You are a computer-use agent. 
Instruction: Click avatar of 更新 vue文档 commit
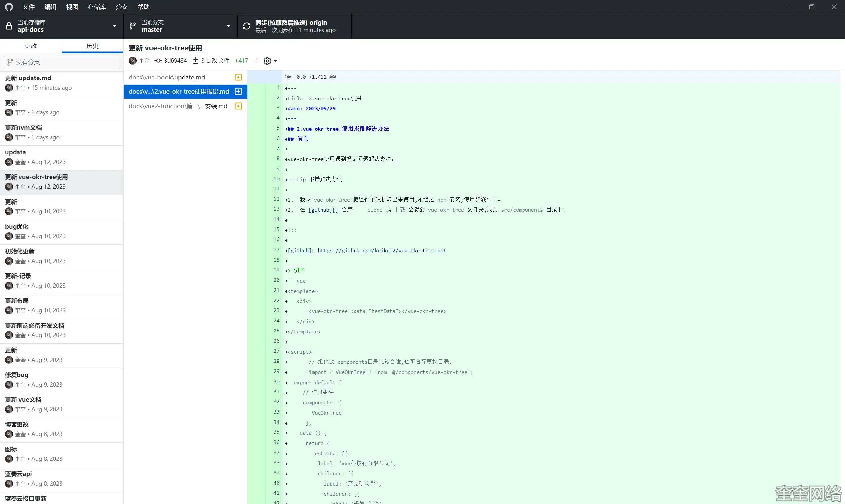click(x=9, y=410)
